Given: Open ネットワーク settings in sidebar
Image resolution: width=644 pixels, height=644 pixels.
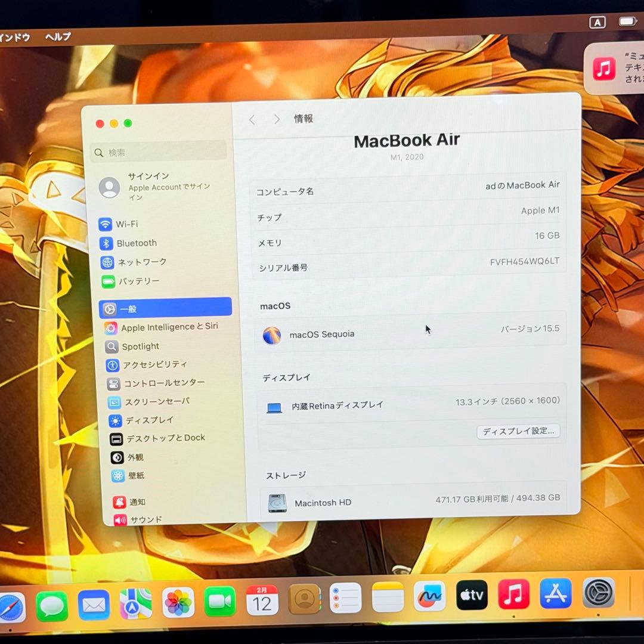Looking at the screenshot, I should [134, 262].
